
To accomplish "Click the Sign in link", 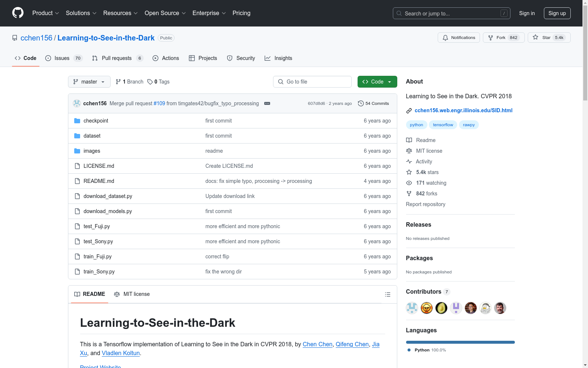I will click(527, 13).
